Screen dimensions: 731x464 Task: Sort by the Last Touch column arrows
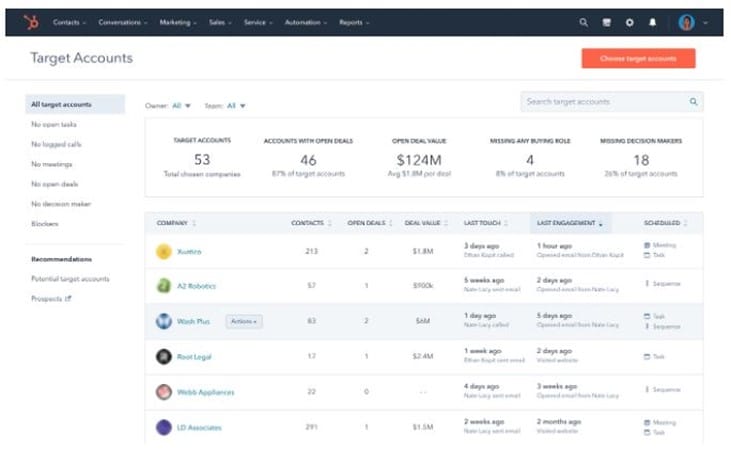(x=506, y=223)
